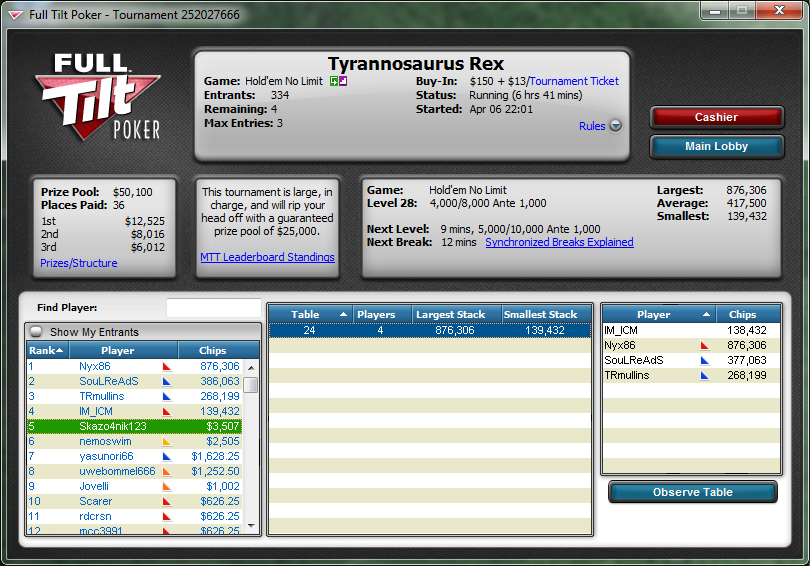Click the red flag icon next to Nyx86 in rank list
Screen dimensions: 810x566
(167, 367)
